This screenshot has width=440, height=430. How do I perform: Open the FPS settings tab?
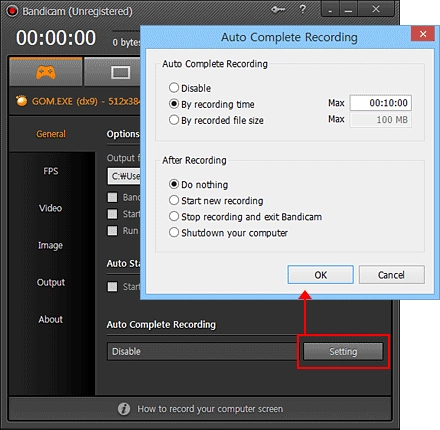[51, 171]
